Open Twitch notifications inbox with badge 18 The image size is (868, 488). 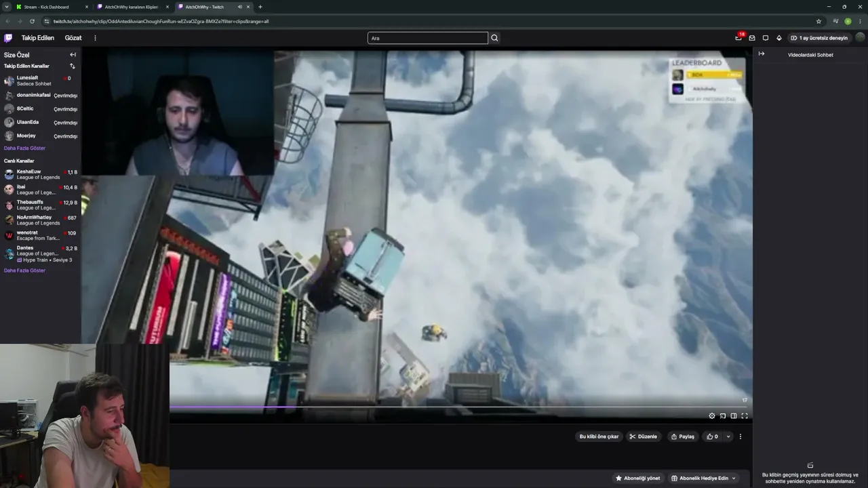pyautogui.click(x=738, y=38)
